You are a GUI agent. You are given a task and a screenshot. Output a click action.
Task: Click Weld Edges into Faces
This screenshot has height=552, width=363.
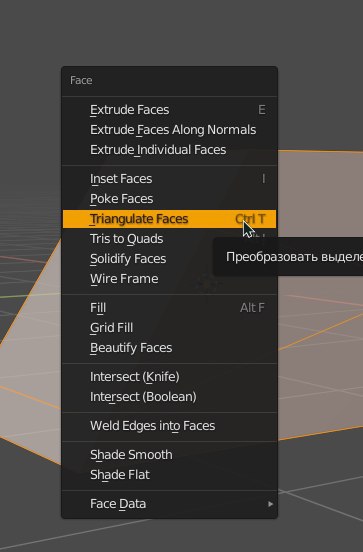click(x=169, y=426)
